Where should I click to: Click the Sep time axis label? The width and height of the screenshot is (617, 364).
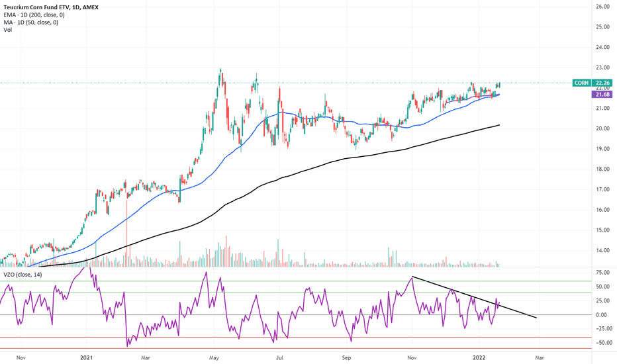[346, 357]
